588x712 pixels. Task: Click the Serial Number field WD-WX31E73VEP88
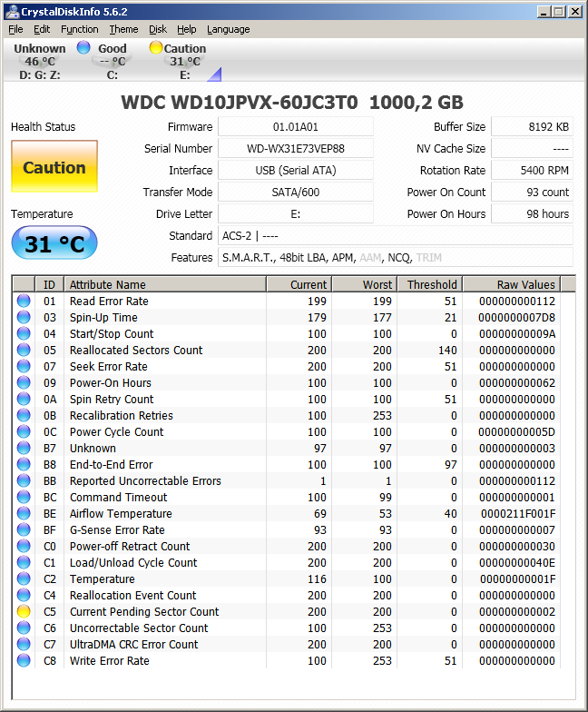point(296,149)
